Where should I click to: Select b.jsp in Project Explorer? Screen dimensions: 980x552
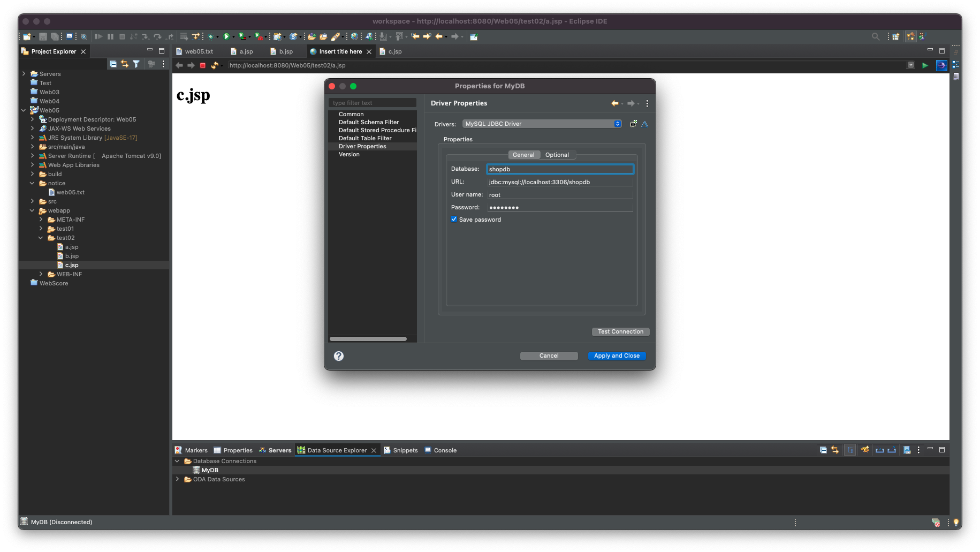tap(72, 256)
